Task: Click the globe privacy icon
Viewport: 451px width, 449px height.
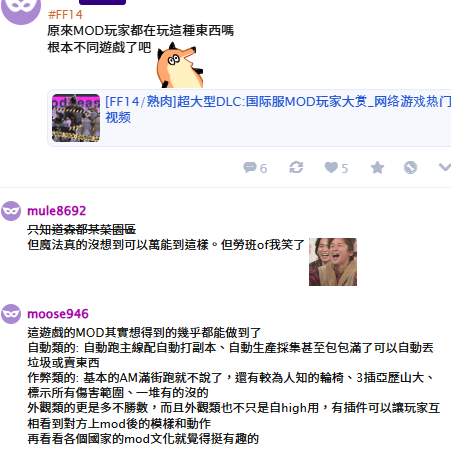Action: (x=410, y=167)
